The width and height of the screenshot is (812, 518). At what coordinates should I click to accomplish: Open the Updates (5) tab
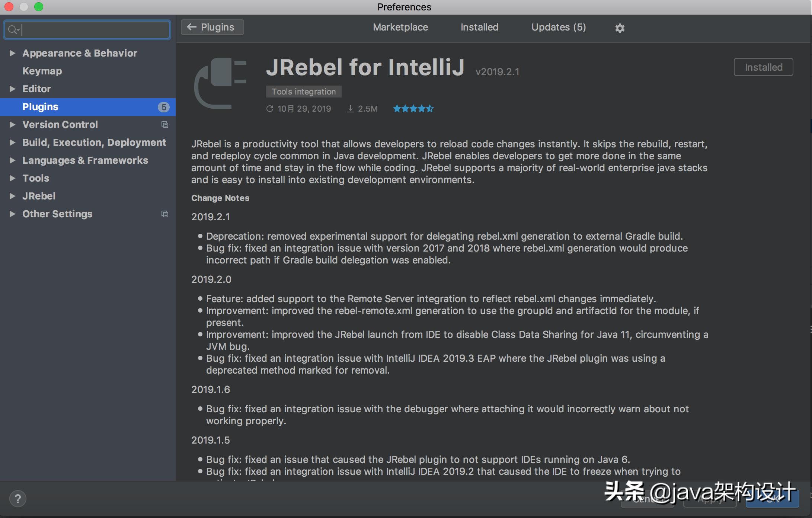pos(559,27)
